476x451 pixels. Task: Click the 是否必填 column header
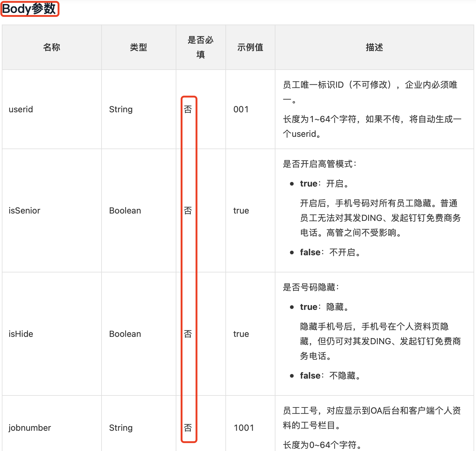pos(201,47)
